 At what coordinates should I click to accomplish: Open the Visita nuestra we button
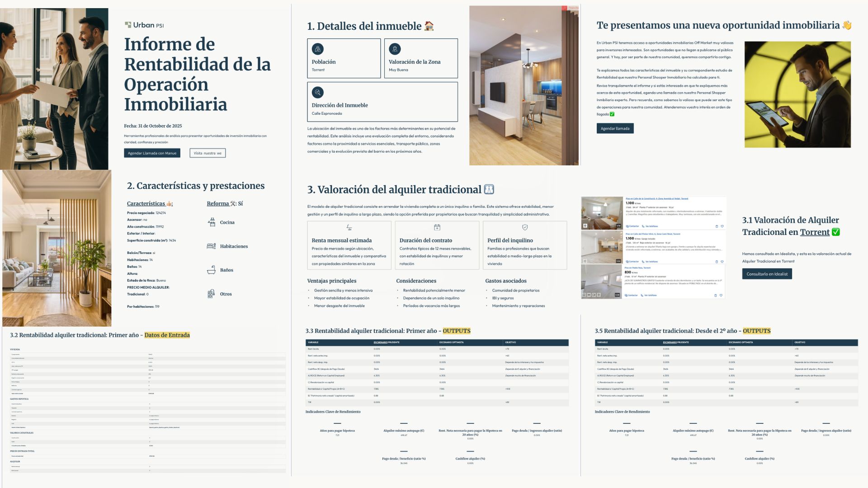pyautogui.click(x=208, y=153)
